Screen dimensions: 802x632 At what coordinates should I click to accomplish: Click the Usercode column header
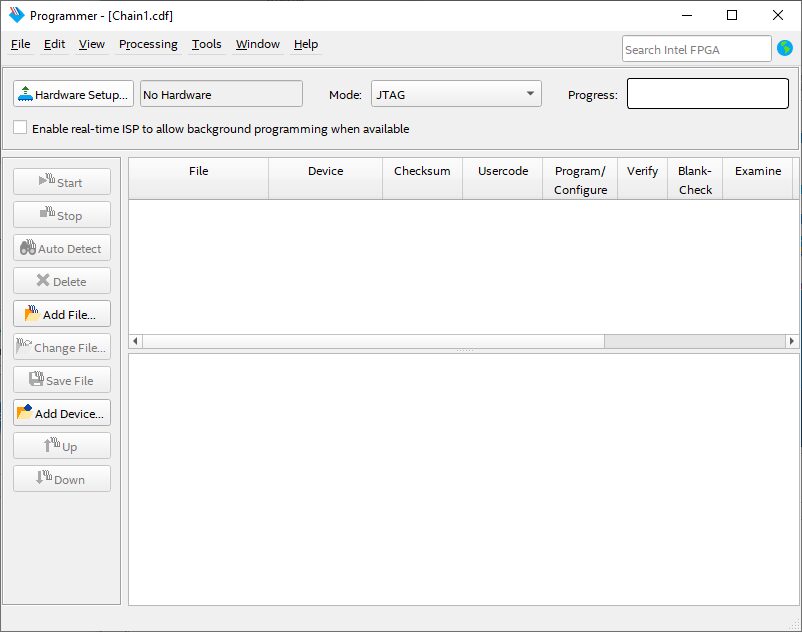(x=503, y=178)
